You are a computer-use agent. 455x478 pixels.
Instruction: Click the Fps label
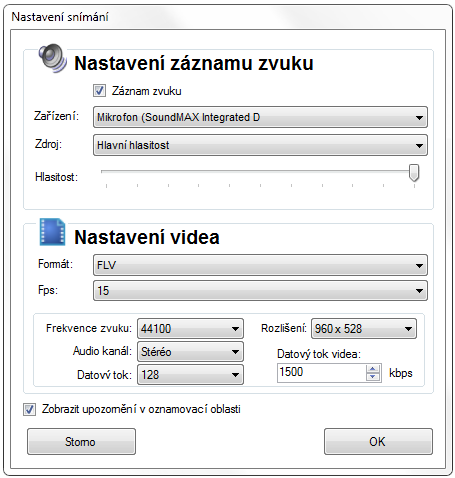pos(48,290)
